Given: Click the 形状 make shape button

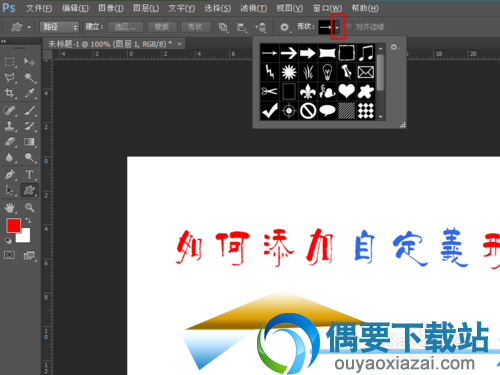Looking at the screenshot, I should (x=195, y=27).
